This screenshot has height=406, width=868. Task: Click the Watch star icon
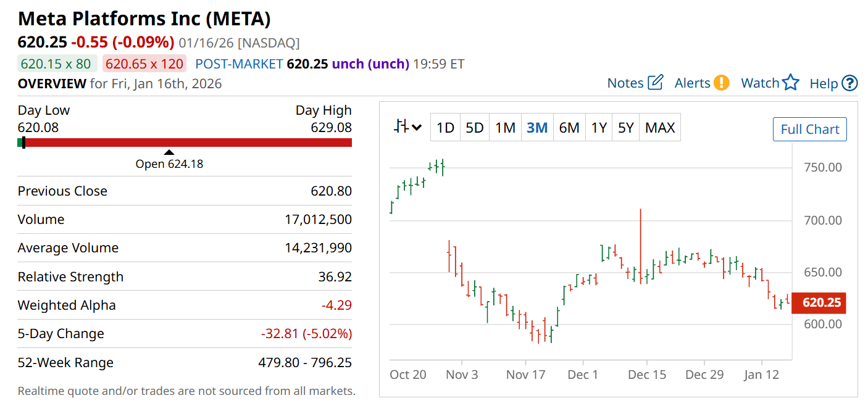click(791, 83)
